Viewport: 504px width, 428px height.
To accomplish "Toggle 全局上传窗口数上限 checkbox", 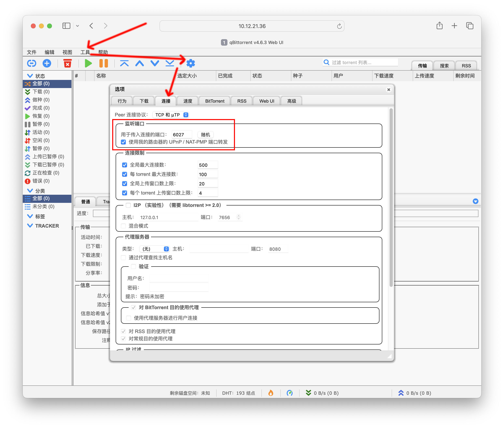I will point(125,184).
